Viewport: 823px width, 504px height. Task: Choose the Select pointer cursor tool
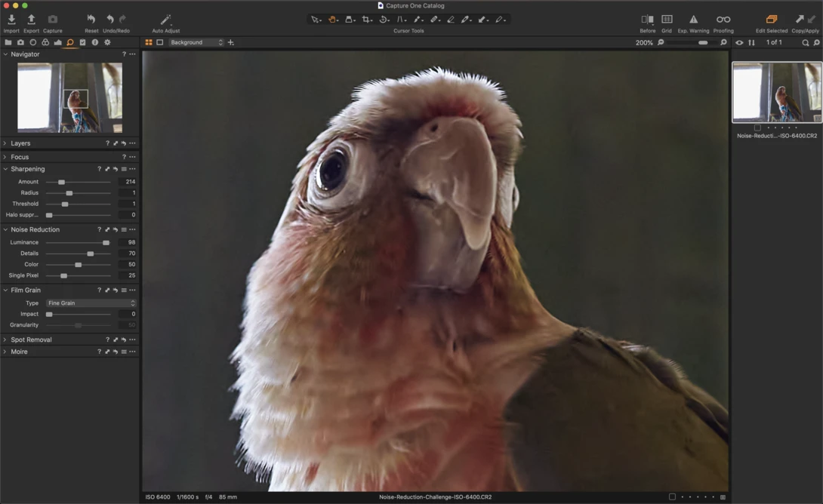[x=316, y=20]
